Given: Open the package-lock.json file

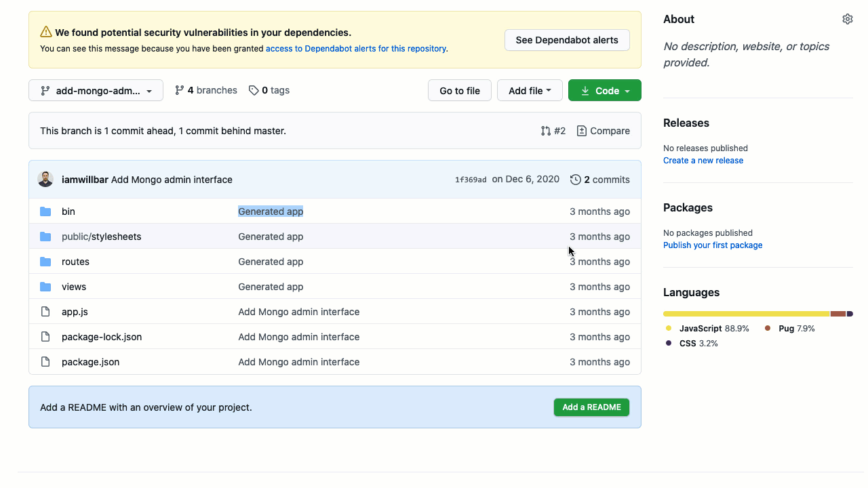Looking at the screenshot, I should pyautogui.click(x=102, y=337).
